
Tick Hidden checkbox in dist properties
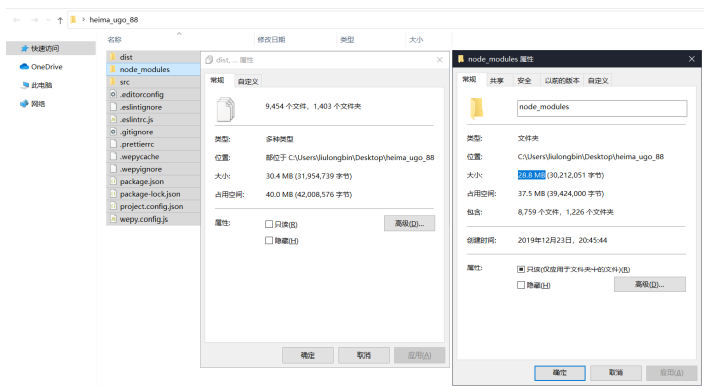coord(269,241)
